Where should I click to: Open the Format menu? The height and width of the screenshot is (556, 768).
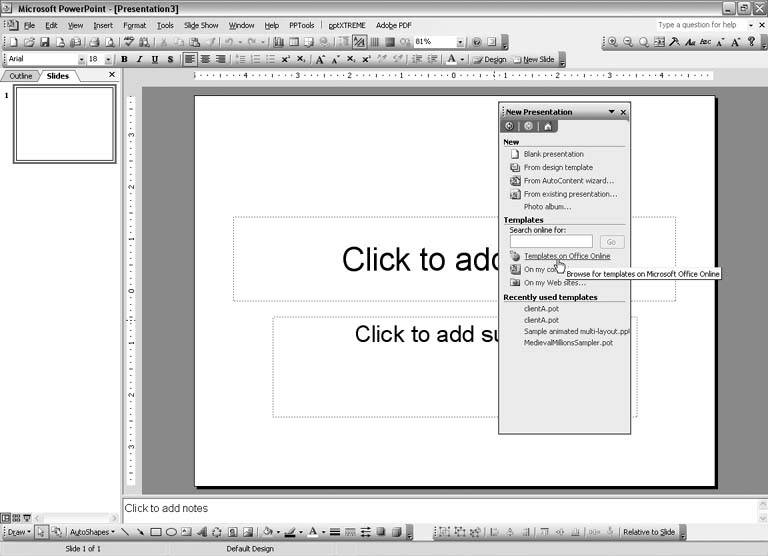tap(135, 25)
